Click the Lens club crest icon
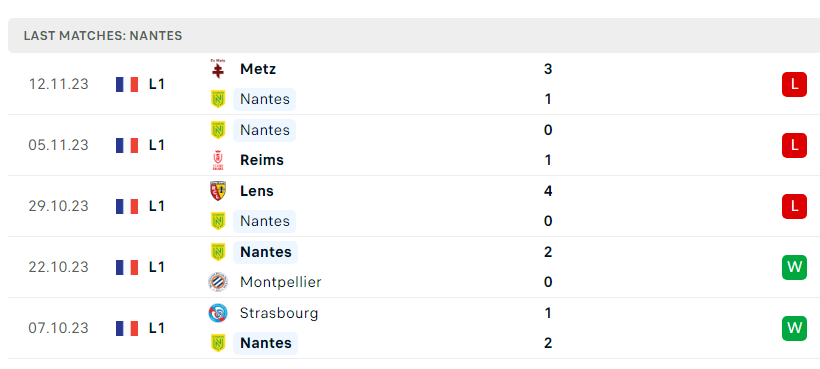 (218, 191)
